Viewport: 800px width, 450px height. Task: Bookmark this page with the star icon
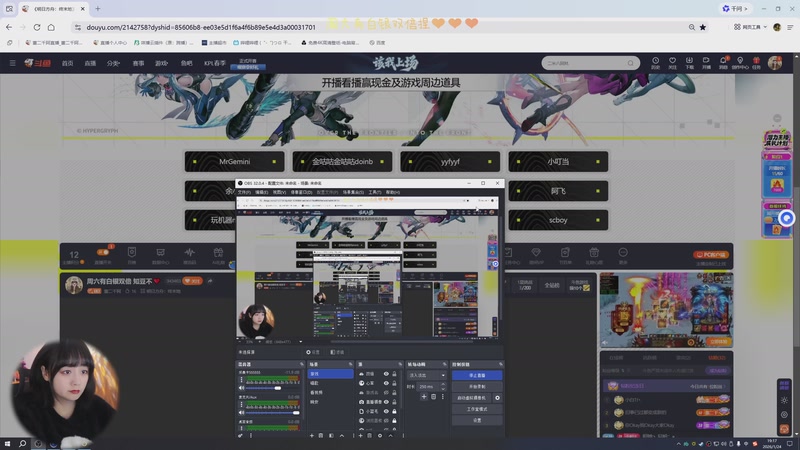pos(703,27)
